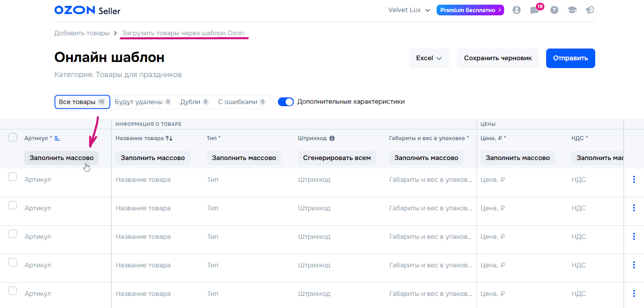The image size is (644, 308).
Task: Click Сохранить черновик button
Action: tap(497, 58)
